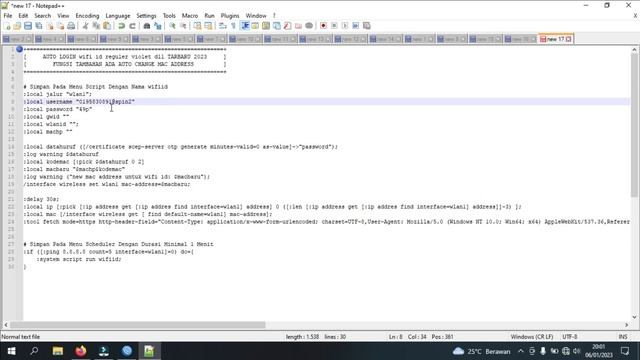Open the ? help menu

point(274,16)
